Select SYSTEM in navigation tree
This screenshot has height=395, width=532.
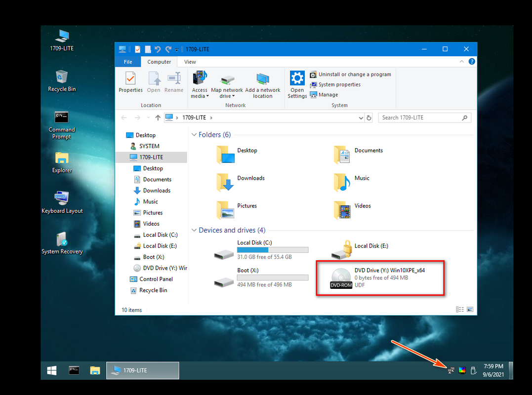pyautogui.click(x=149, y=146)
